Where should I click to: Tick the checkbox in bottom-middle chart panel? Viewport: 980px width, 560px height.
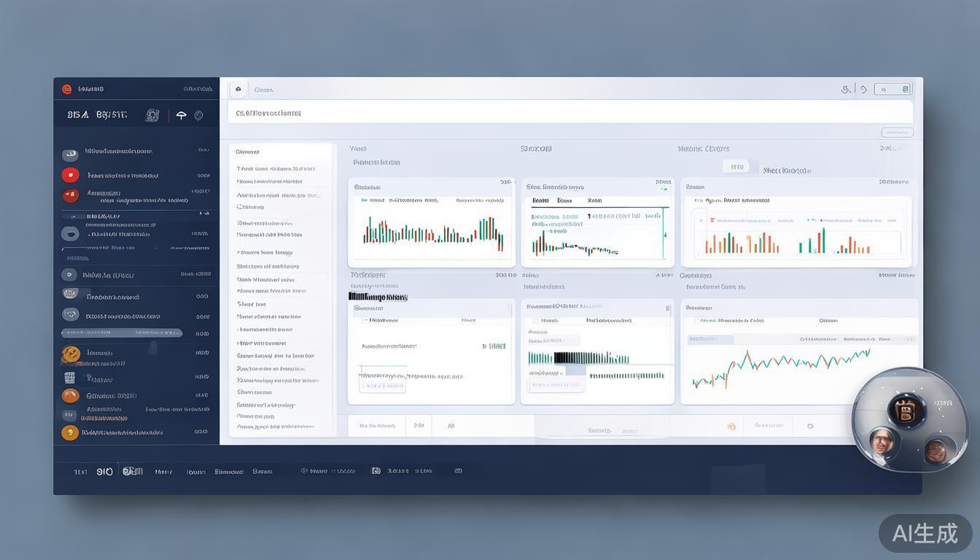point(537,320)
